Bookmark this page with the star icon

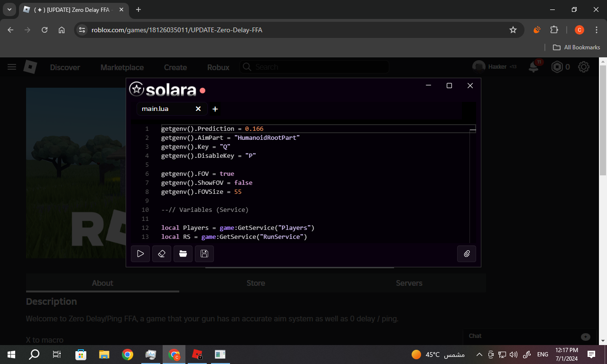[513, 30]
